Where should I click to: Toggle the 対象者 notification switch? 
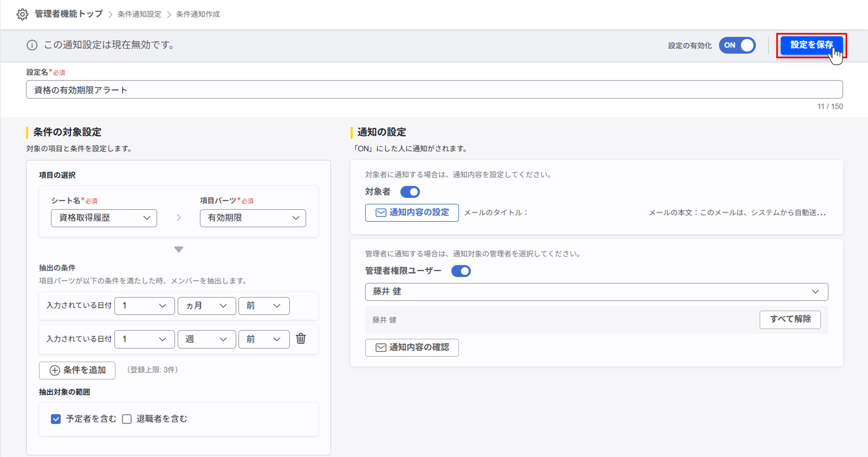click(x=410, y=192)
